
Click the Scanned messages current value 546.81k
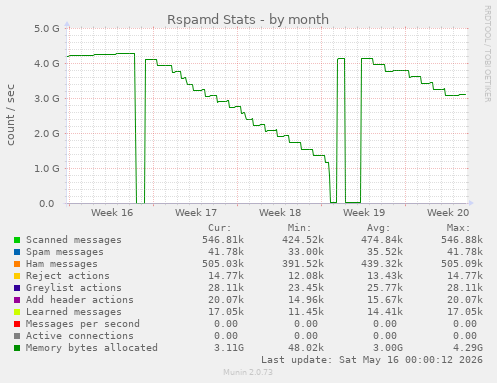click(223, 240)
